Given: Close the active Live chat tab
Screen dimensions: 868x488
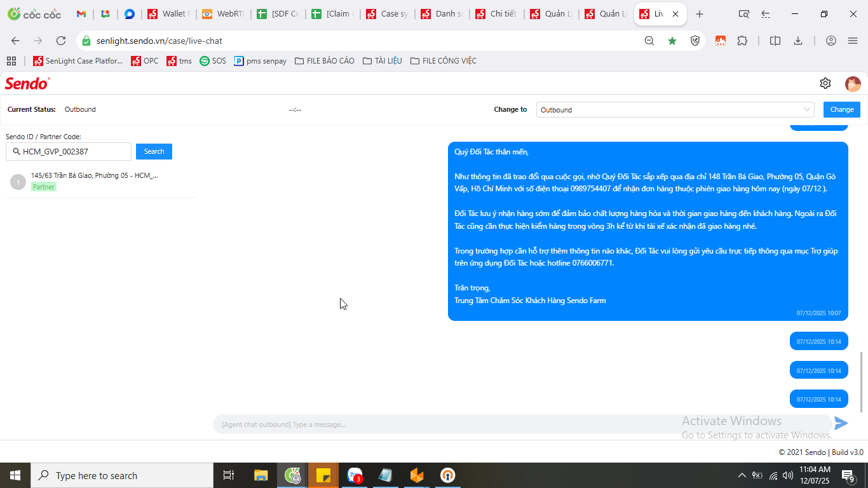Looking at the screenshot, I should [675, 14].
